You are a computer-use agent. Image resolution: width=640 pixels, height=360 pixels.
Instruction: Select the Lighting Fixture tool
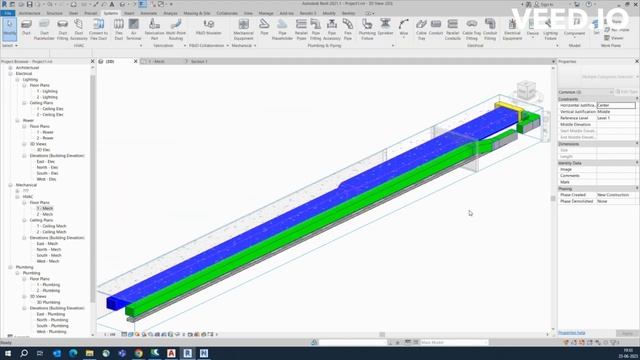(550, 29)
